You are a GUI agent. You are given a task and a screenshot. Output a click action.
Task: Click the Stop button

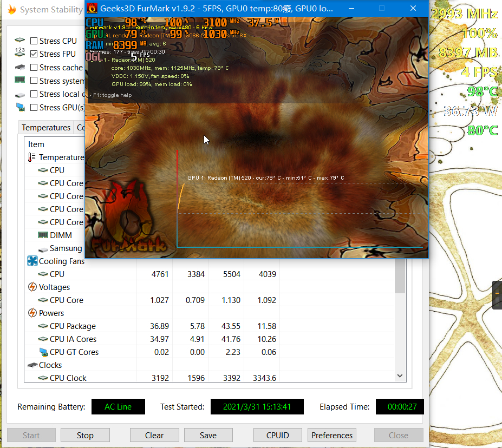coord(85,435)
